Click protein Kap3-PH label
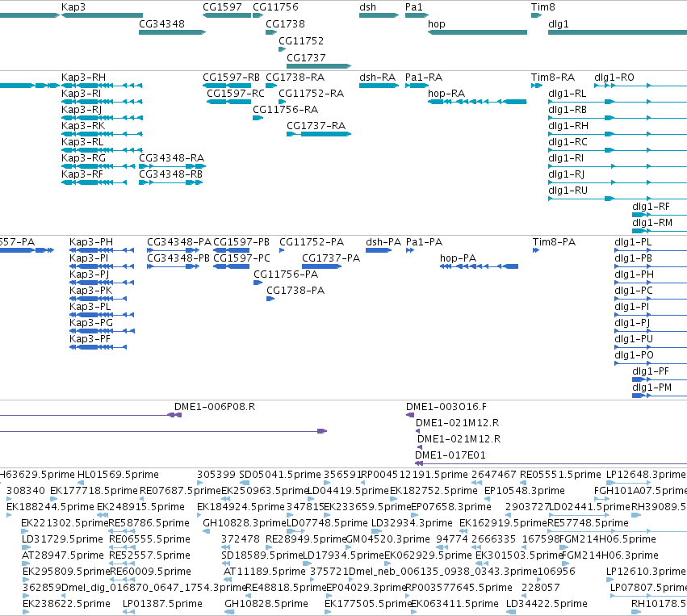Screen dimensions: 687x616 click(91, 242)
